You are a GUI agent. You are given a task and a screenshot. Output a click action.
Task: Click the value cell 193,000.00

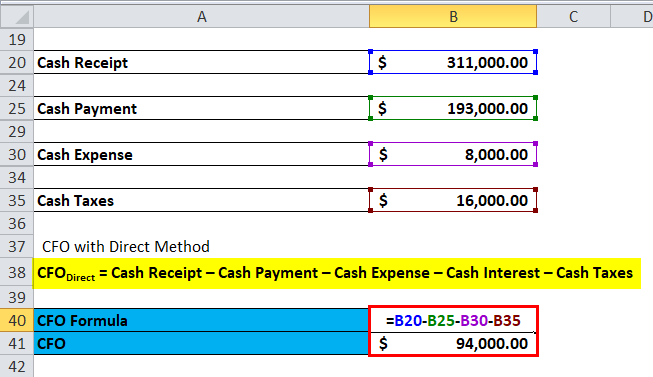453,108
